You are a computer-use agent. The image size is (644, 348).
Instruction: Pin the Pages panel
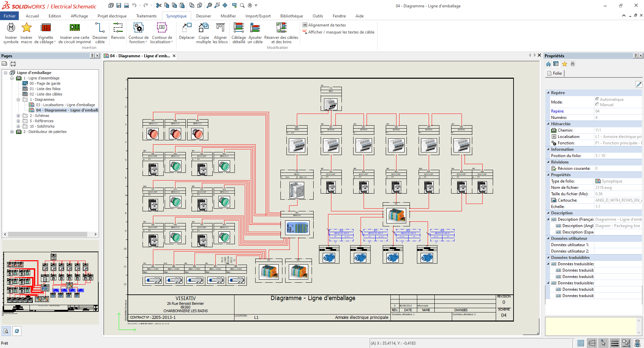pyautogui.click(x=92, y=56)
